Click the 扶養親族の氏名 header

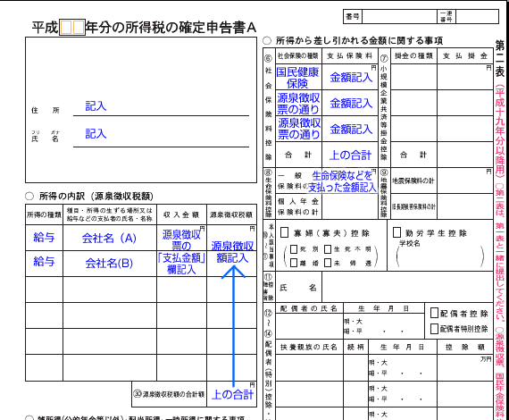tap(309, 347)
